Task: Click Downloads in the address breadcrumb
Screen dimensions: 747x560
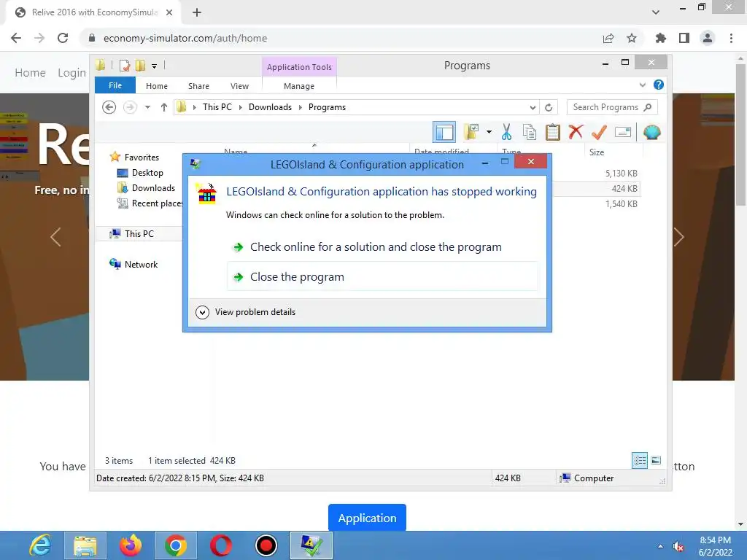Action: [270, 107]
